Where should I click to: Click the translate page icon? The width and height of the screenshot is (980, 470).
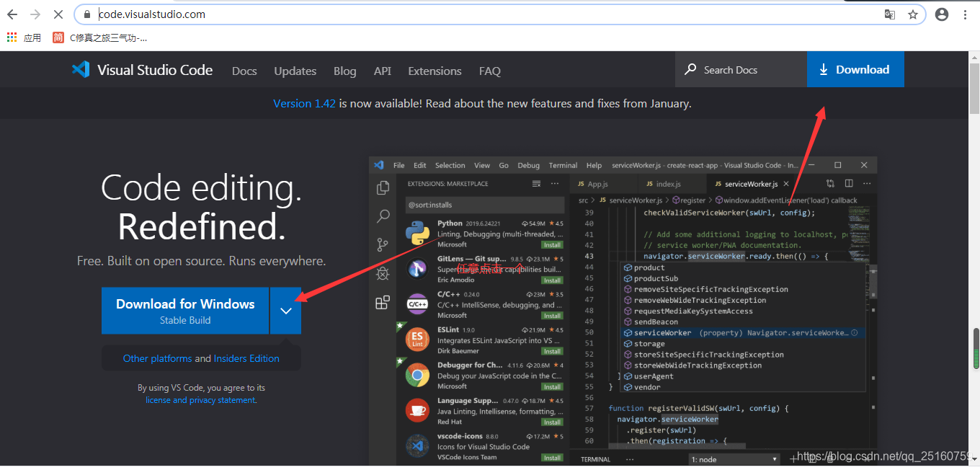click(890, 14)
